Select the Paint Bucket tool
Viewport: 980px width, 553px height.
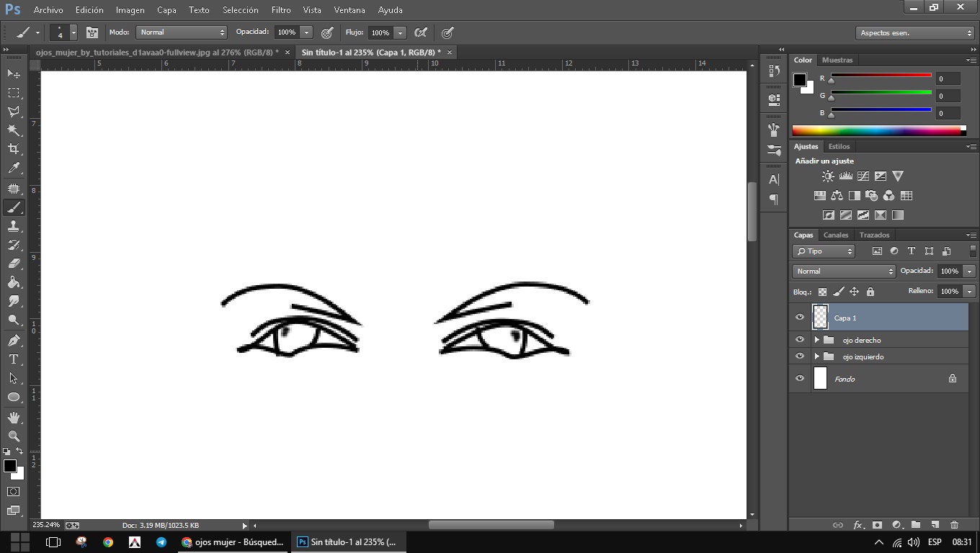14,282
